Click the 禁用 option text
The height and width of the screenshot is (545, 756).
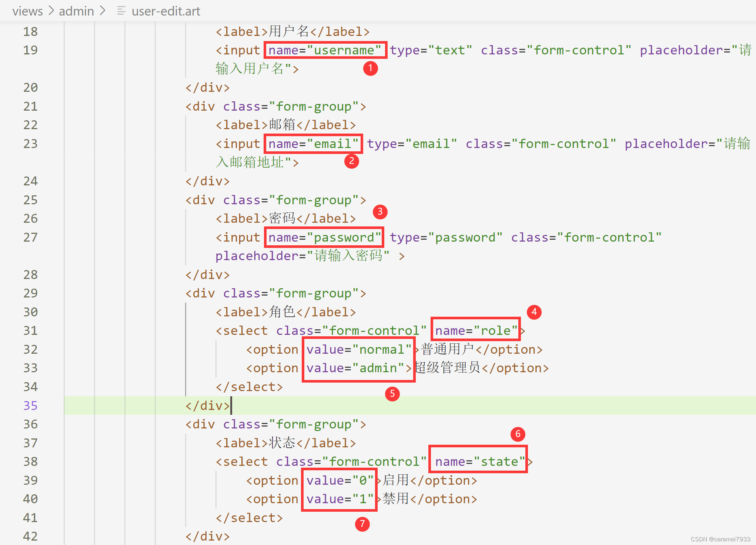(396, 499)
